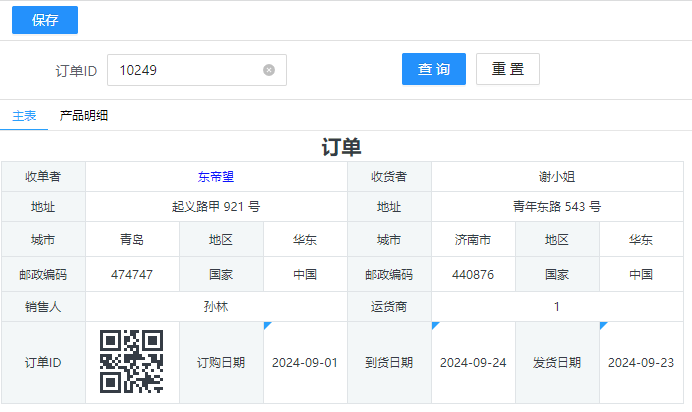The image size is (692, 412).
Task: Edit the ship date 2024-09-23 cell
Action: [x=641, y=363]
